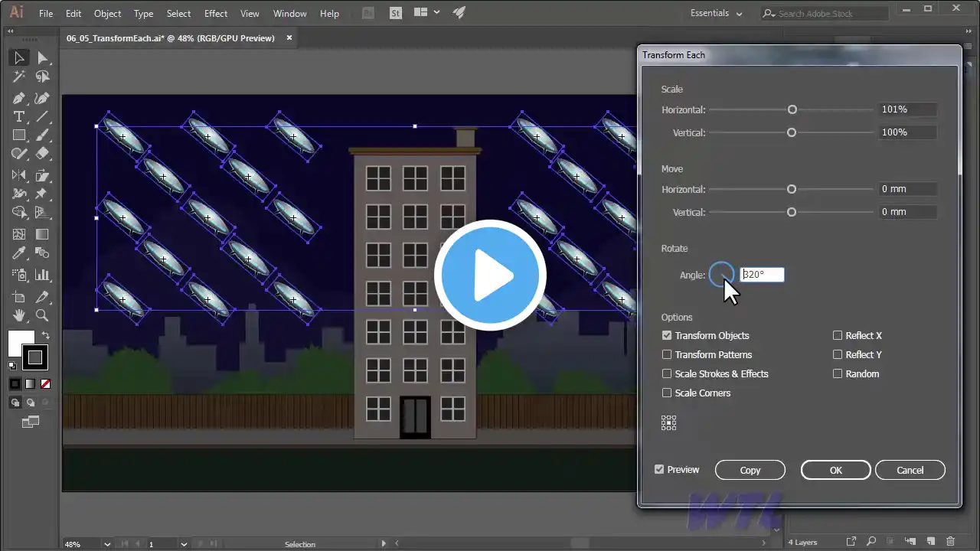Viewport: 980px width, 551px height.
Task: Enable the Reflect X checkbox
Action: click(838, 335)
